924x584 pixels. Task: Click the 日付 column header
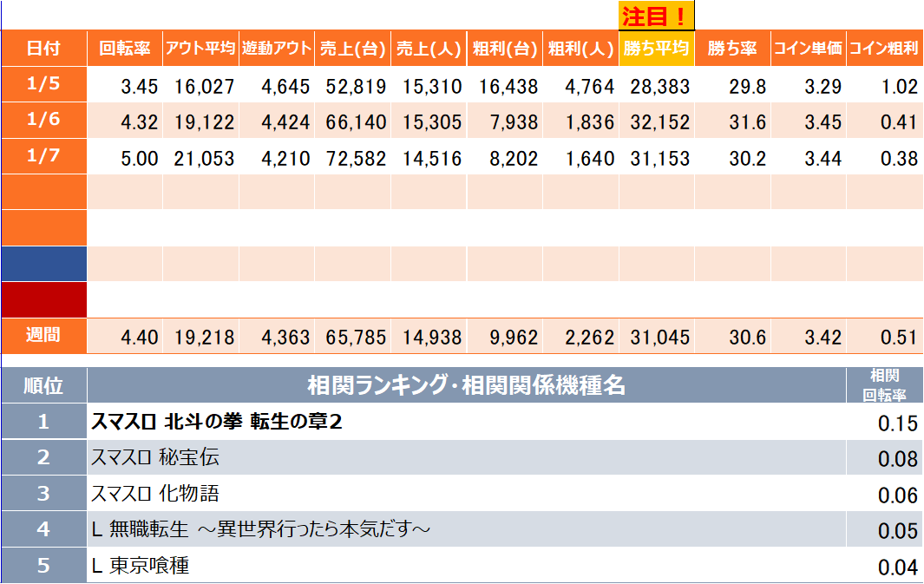(x=43, y=49)
